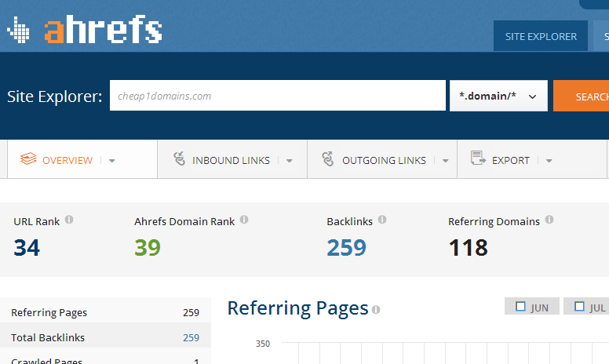Viewport: 609px width, 364px height.
Task: Click the Inbound Links chain icon
Action: pyautogui.click(x=179, y=158)
